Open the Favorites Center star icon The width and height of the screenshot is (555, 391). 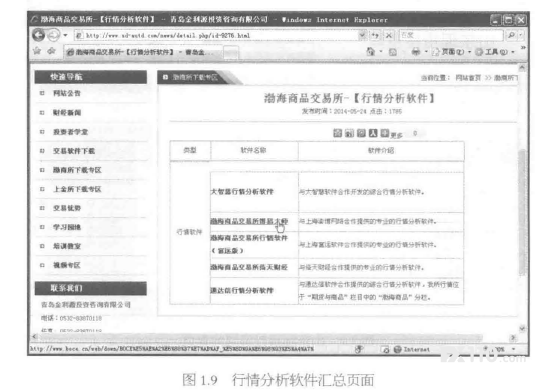(x=37, y=51)
